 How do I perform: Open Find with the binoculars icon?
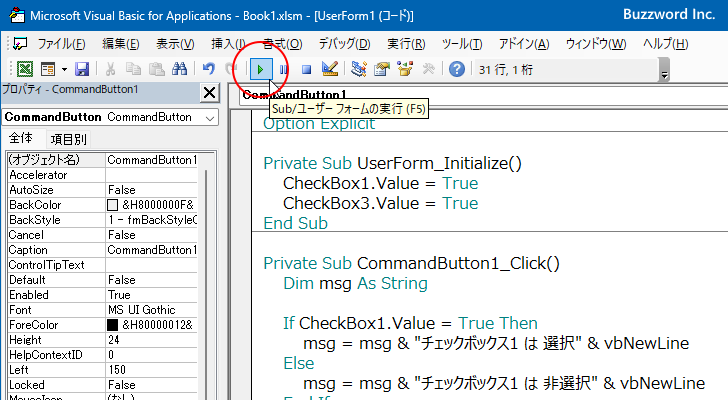(179, 70)
